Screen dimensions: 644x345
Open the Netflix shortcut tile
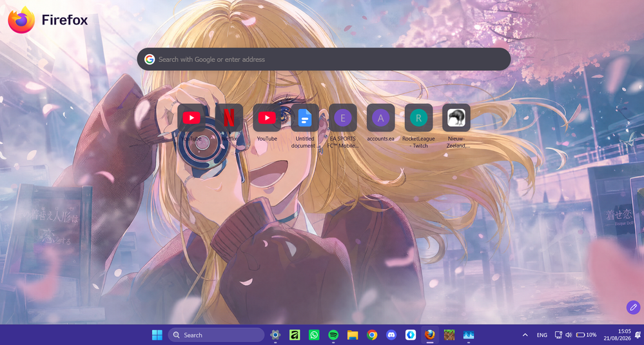[x=229, y=118]
